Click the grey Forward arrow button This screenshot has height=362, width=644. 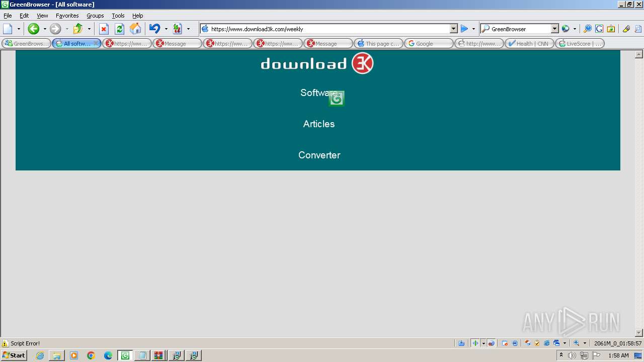click(x=55, y=29)
